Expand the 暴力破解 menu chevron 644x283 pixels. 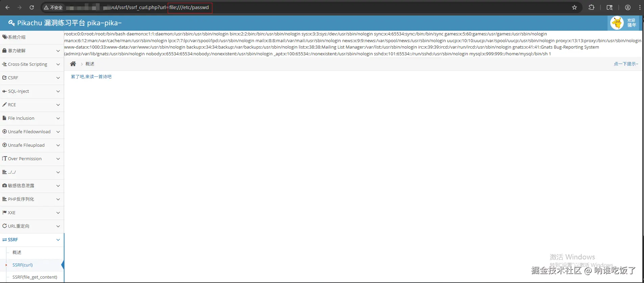pyautogui.click(x=58, y=51)
